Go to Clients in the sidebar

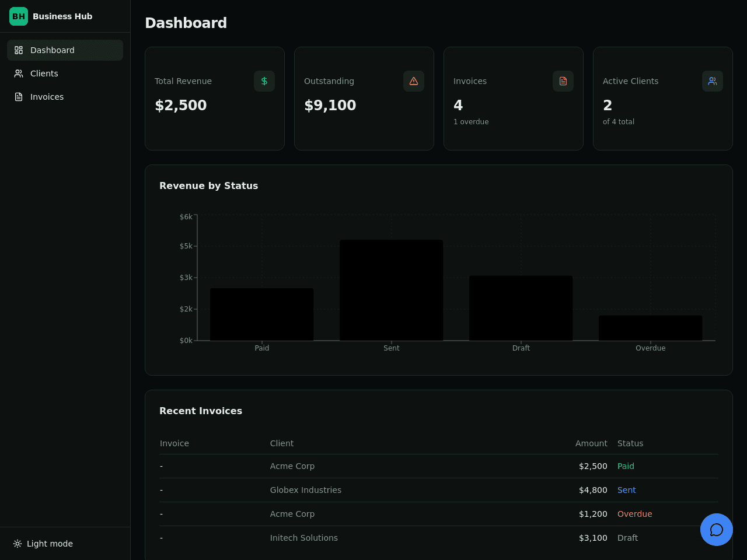[65, 73]
